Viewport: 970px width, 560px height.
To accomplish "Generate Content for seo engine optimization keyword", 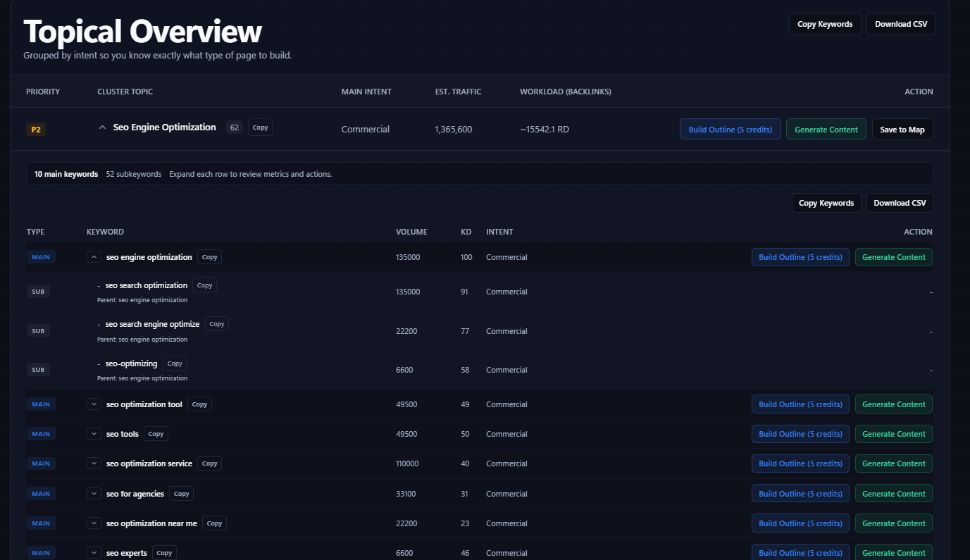I will point(894,257).
